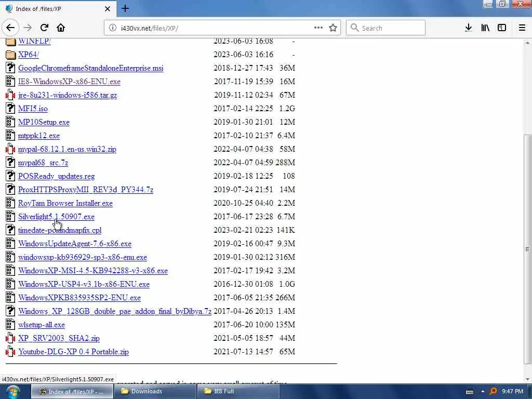Download jre-8u231-windows-i586.tar.gz
The height and width of the screenshot is (399, 532).
pyautogui.click(x=68, y=95)
